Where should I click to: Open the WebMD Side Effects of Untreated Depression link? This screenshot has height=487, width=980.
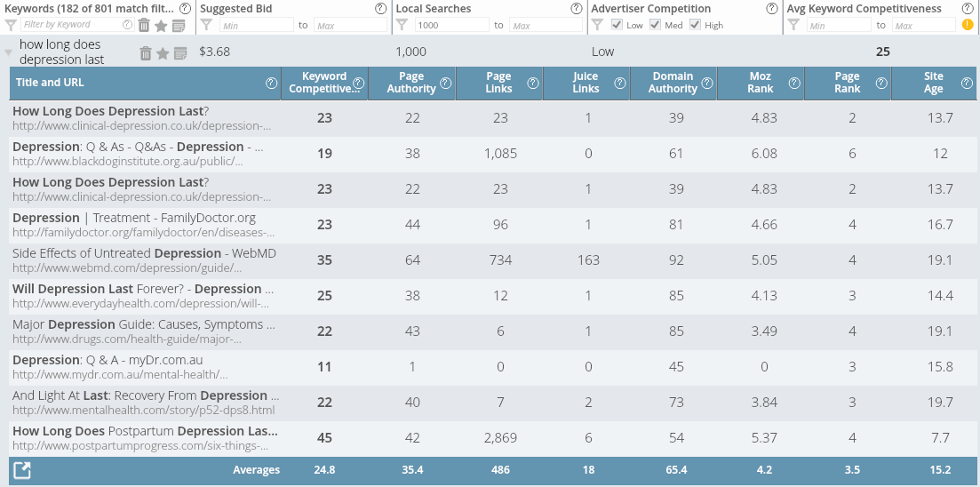click(x=144, y=253)
